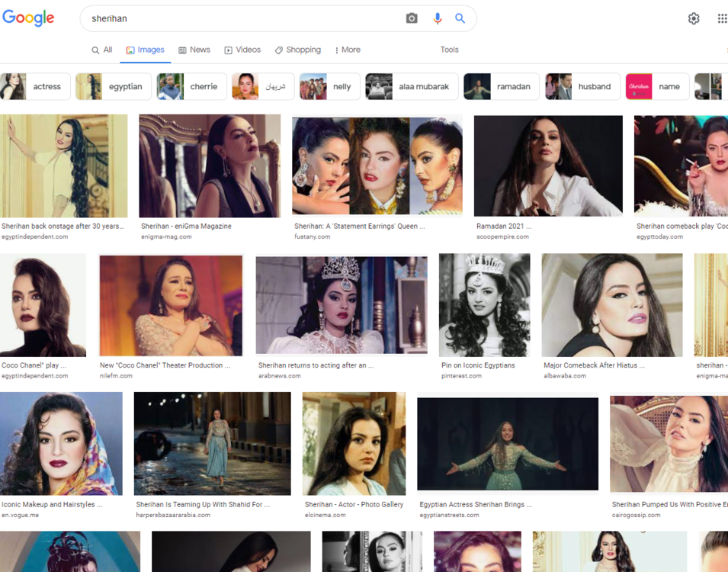This screenshot has width=728, height=572.
Task: Switch to the All results tab
Action: (102, 50)
